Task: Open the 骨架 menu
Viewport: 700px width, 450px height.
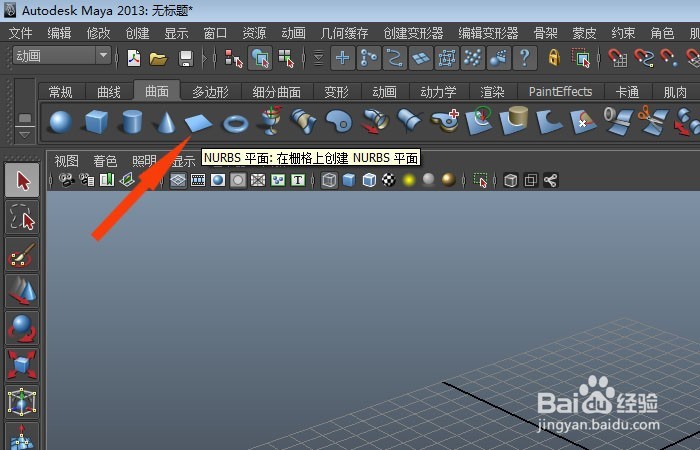Action: [x=546, y=33]
